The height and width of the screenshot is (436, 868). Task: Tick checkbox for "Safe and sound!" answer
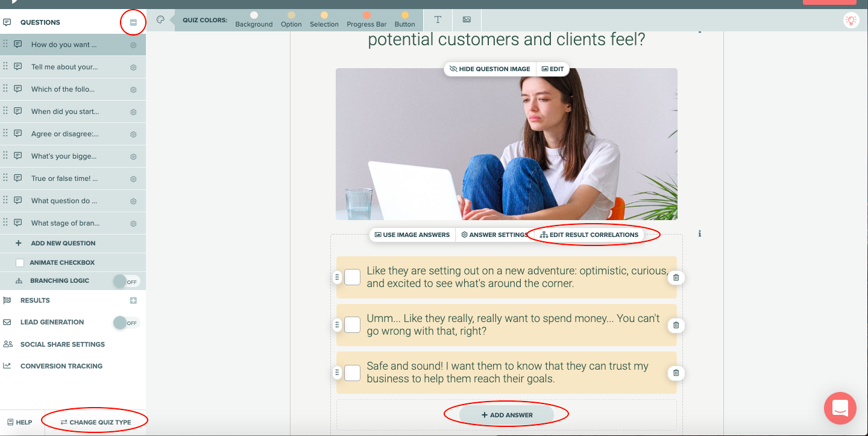coord(352,373)
